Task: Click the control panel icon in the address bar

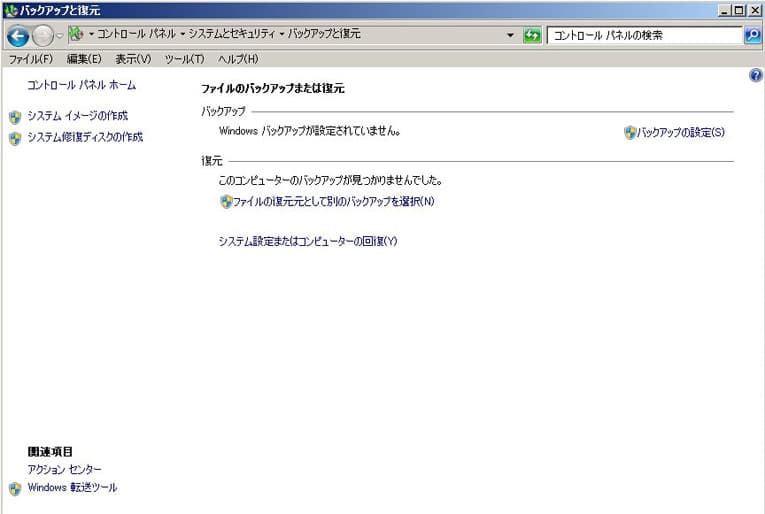Action: (x=76, y=35)
